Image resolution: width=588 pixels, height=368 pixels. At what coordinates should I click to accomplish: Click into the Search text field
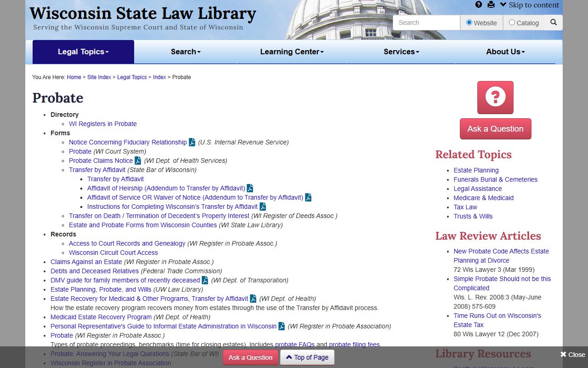426,23
